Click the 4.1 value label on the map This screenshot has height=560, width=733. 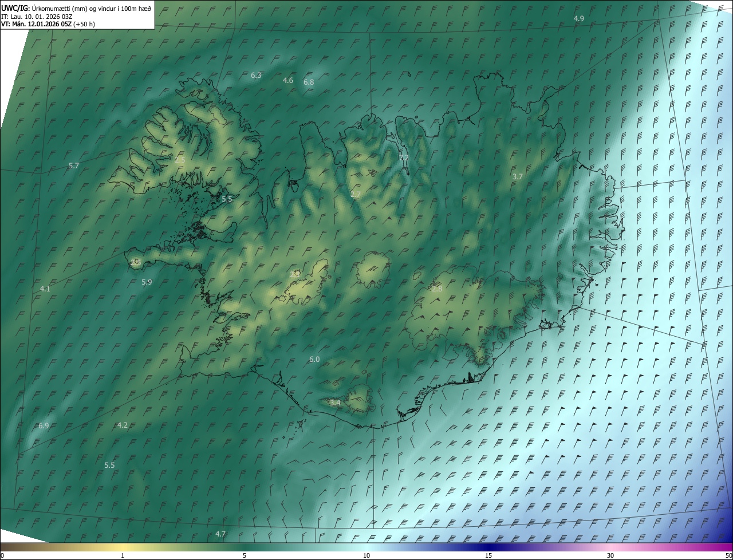(x=45, y=289)
